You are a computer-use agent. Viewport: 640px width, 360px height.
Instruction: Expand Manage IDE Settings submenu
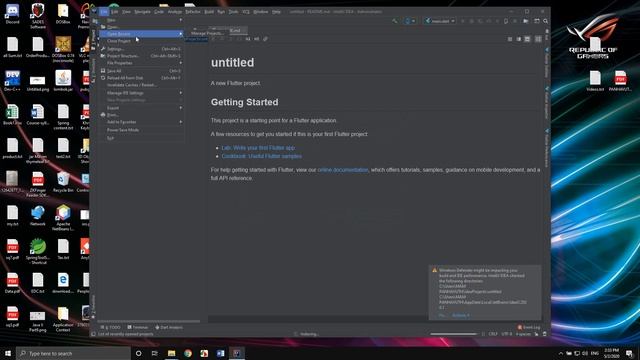pyautogui.click(x=141, y=93)
